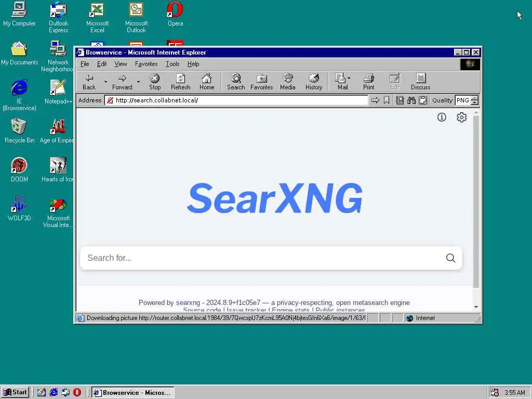Select Network Neighborhood desktop icon
The width and height of the screenshot is (532, 399).
(57, 56)
